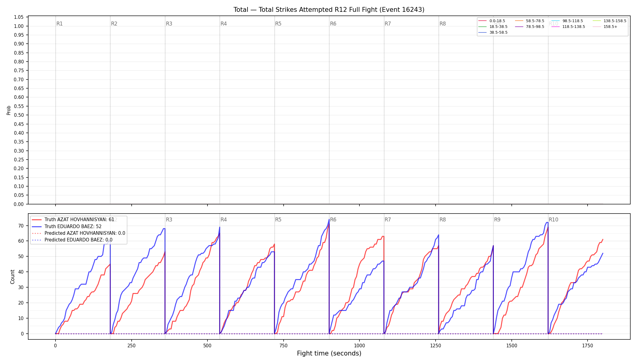Click the 1000 tick on the x-axis
Image resolution: width=637 pixels, height=364 pixels.
point(359,345)
